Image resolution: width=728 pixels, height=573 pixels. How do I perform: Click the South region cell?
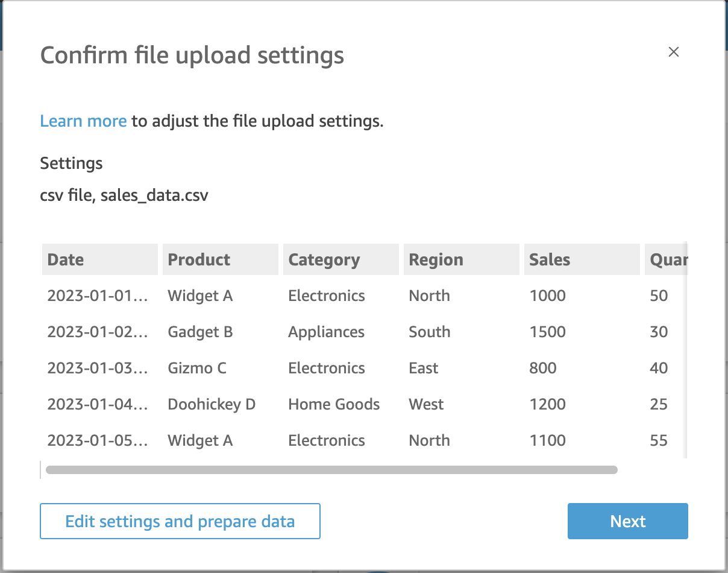point(429,332)
